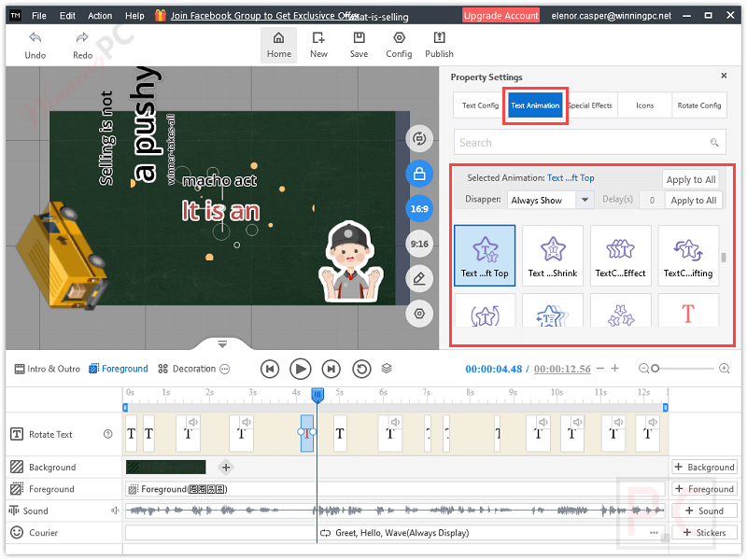
Task: Switch to the Decoration section
Action: pos(188,369)
